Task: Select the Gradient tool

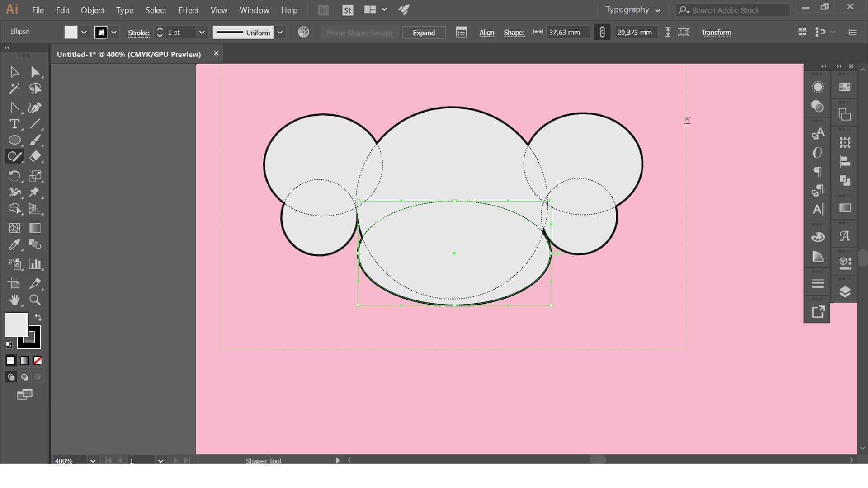Action: point(35,228)
